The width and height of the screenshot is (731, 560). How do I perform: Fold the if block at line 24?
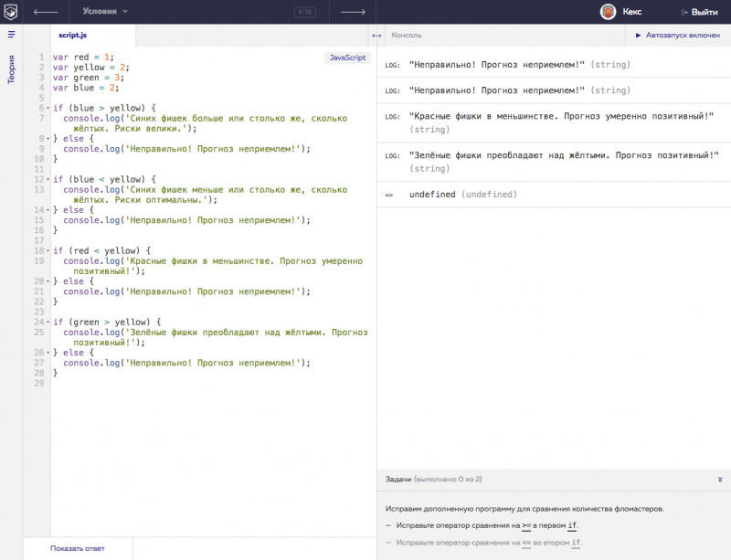pos(47,322)
